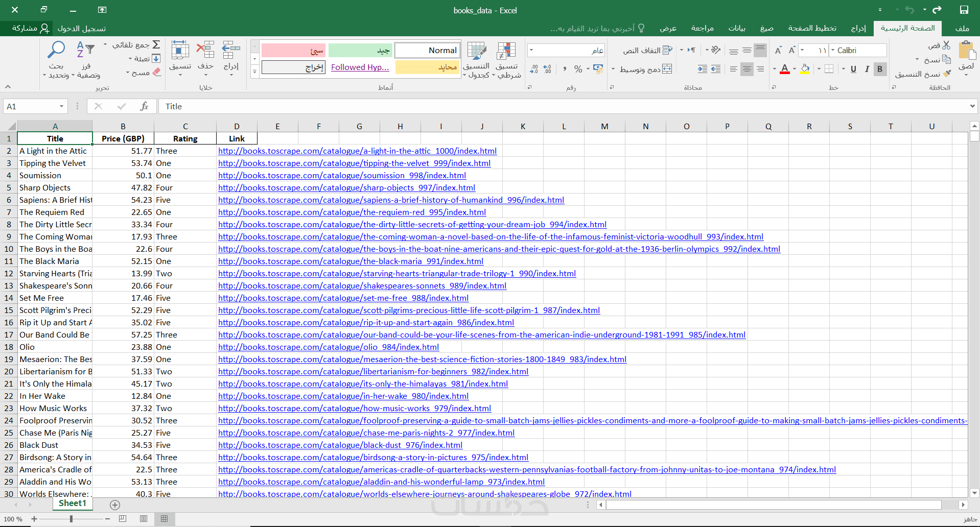Click the decrease indent icon
This screenshot has height=527, width=980.
(x=716, y=69)
